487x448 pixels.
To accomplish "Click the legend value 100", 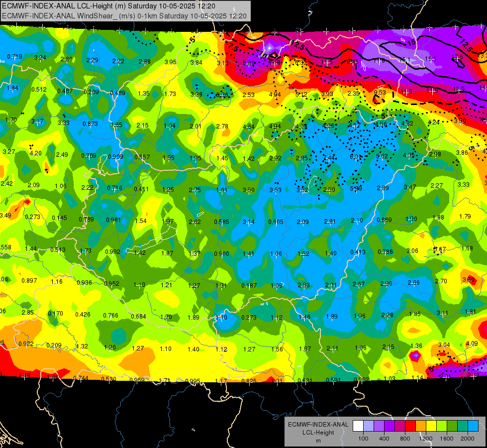I will tap(363, 439).
